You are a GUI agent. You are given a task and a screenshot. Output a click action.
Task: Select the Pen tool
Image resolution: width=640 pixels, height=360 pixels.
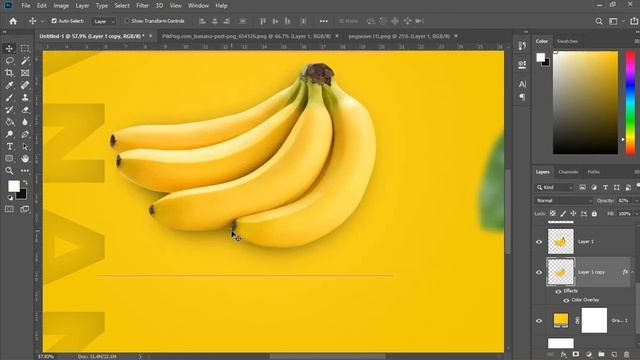25,134
